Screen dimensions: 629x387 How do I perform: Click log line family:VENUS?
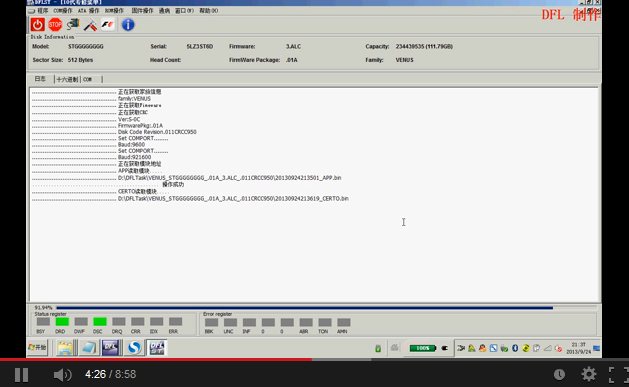[134, 99]
